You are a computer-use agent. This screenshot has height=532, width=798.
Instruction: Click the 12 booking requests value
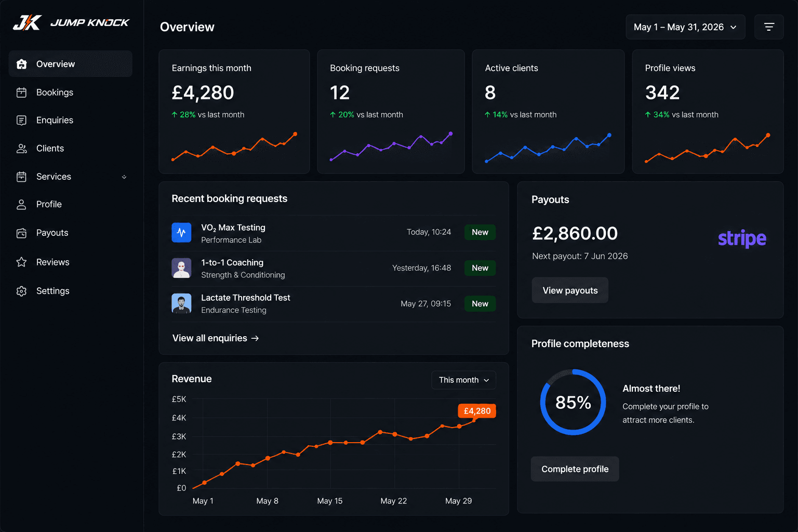coord(340,92)
